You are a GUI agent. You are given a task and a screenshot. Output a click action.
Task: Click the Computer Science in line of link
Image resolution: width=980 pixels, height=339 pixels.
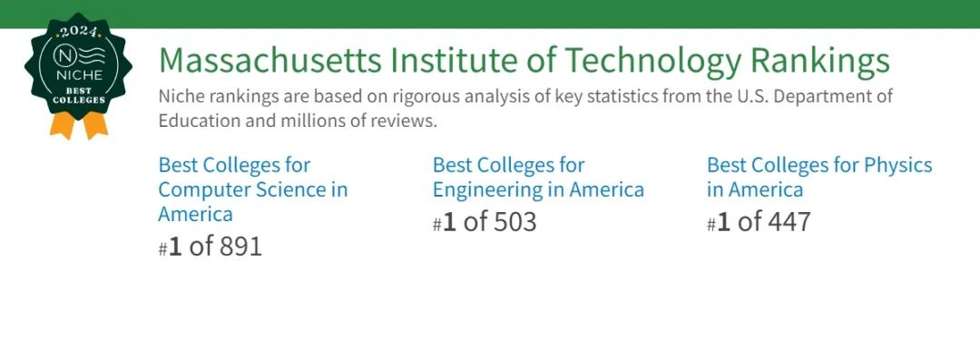tap(252, 189)
